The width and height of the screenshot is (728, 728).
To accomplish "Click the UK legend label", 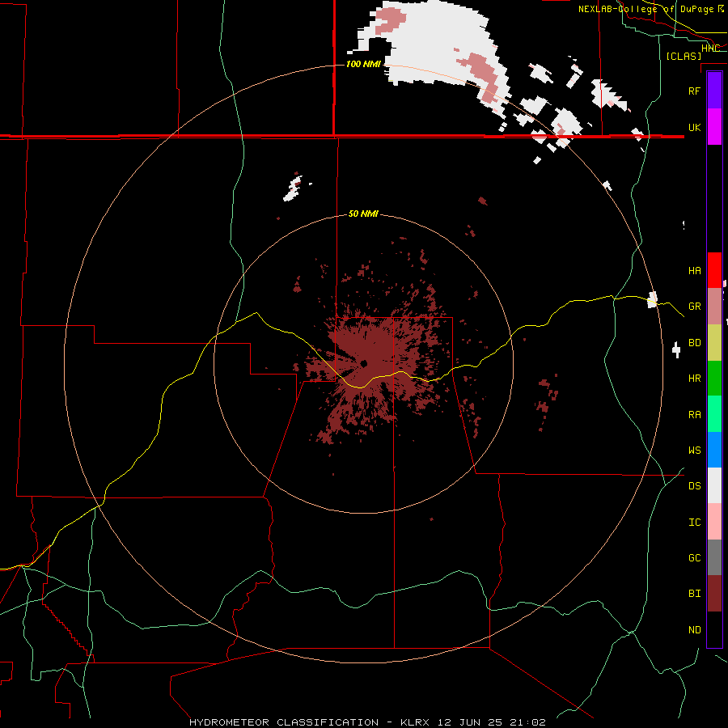I will pyautogui.click(x=694, y=128).
